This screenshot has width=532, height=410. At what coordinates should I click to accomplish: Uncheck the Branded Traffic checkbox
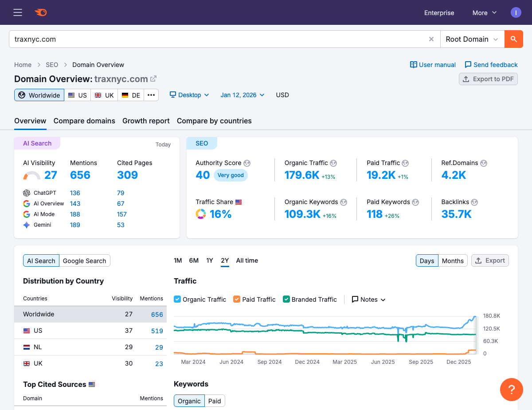point(286,300)
